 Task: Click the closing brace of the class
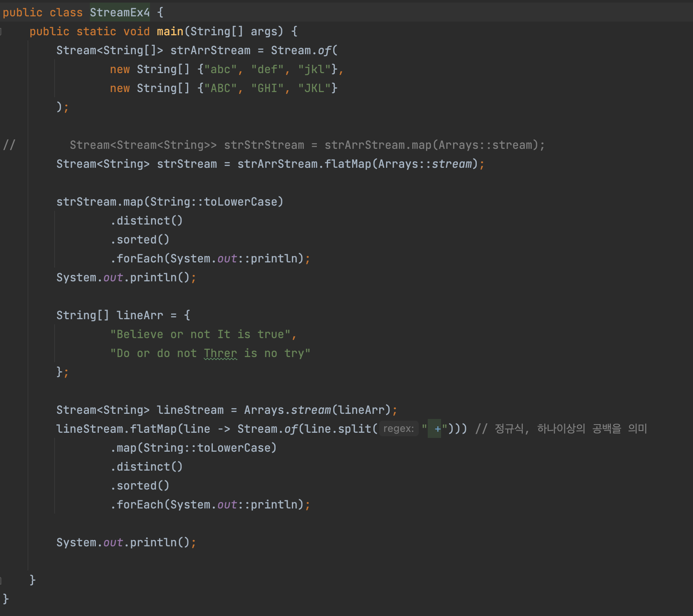(6, 599)
